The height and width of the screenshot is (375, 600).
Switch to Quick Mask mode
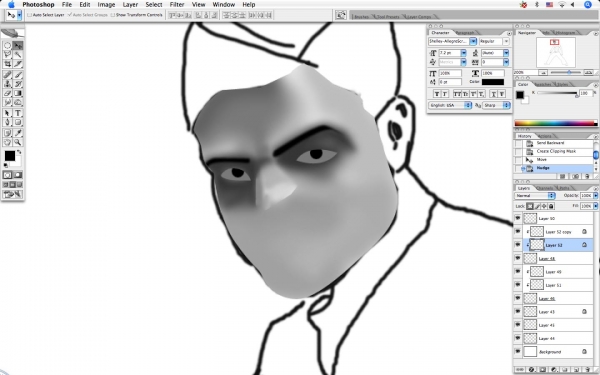[18, 175]
